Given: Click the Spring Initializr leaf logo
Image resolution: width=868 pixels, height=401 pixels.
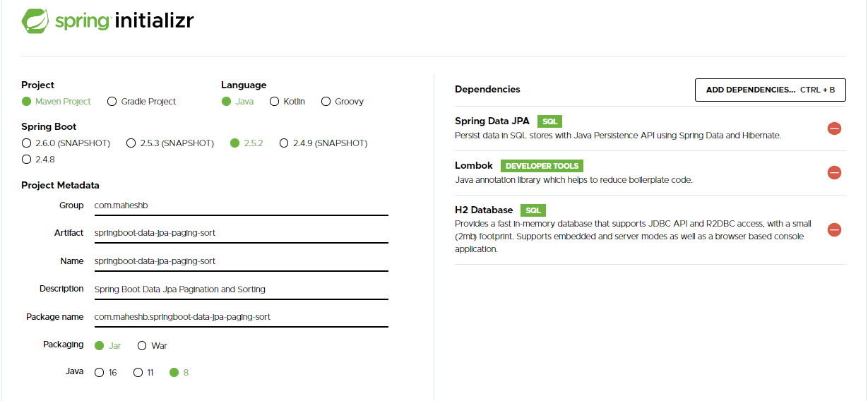Looking at the screenshot, I should pos(35,20).
